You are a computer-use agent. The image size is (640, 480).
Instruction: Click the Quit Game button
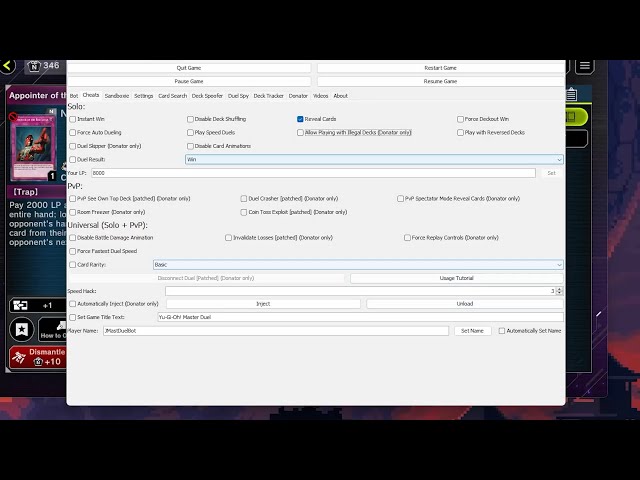[189, 68]
